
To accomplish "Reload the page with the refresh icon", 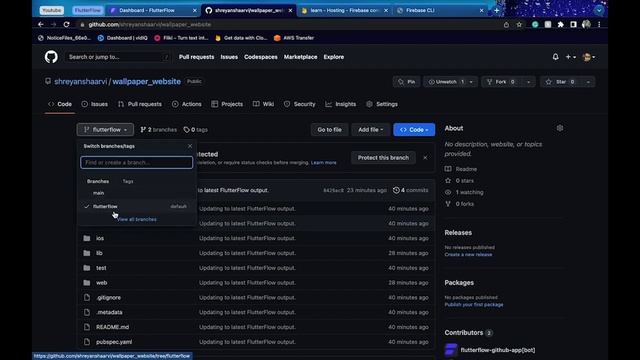I will (x=66, y=24).
